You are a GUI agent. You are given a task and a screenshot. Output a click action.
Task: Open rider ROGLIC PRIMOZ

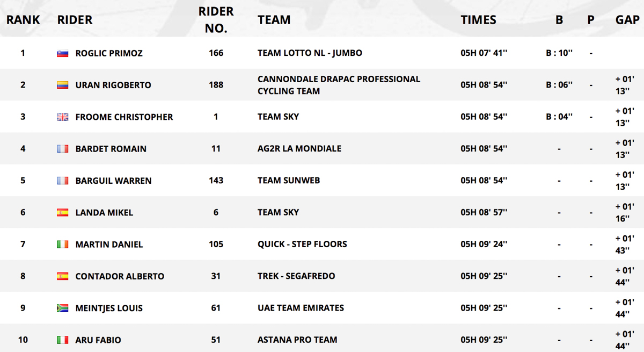pyautogui.click(x=109, y=53)
